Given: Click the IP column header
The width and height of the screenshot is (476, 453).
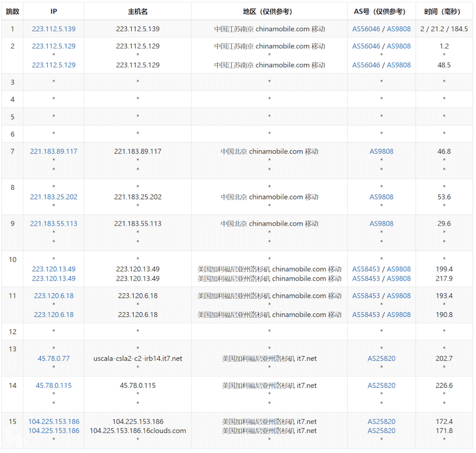Looking at the screenshot, I should point(54,12).
